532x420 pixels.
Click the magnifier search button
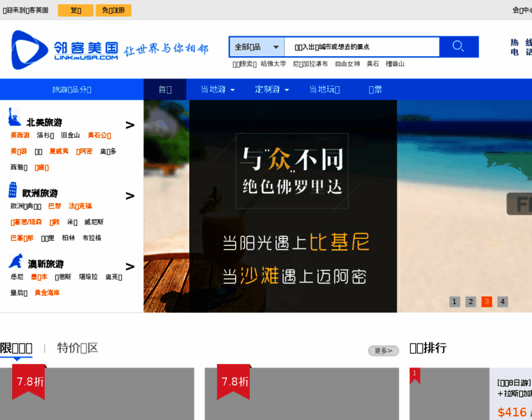458,47
